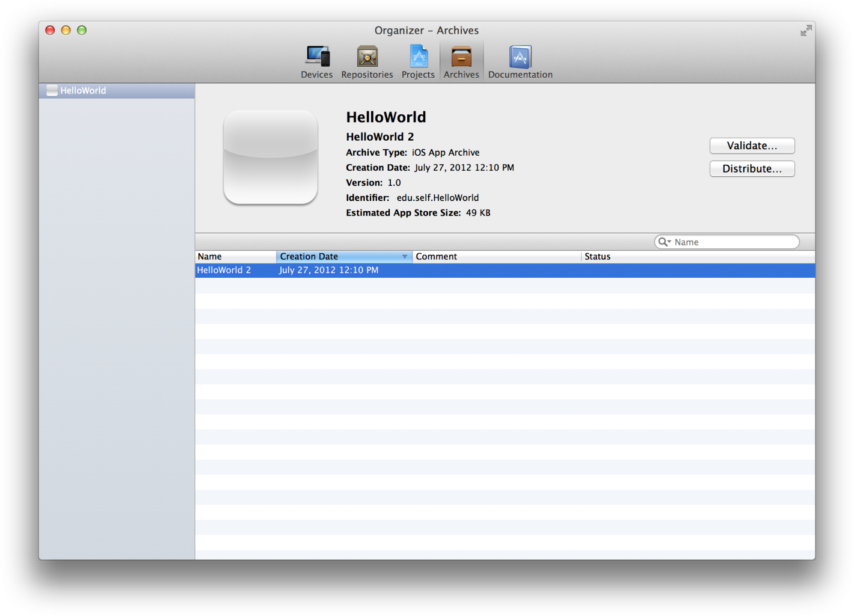Open the Devices section
854x616 pixels.
pyautogui.click(x=316, y=62)
